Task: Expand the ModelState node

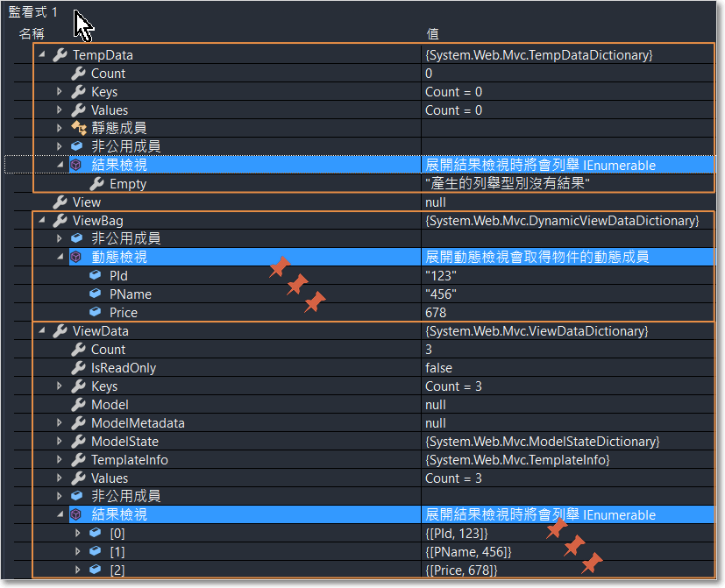Action: click(60, 441)
